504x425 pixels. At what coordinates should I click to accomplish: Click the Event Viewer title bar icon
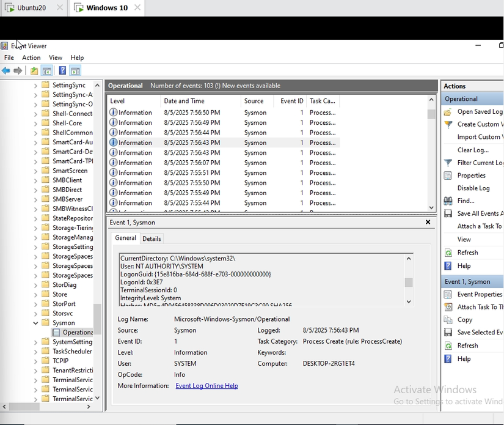(4, 46)
